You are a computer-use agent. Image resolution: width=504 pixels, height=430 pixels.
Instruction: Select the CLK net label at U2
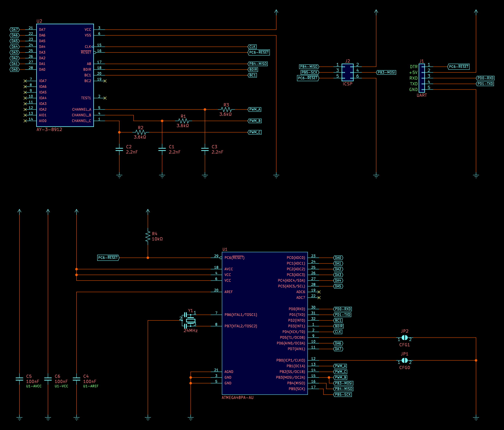253,47
